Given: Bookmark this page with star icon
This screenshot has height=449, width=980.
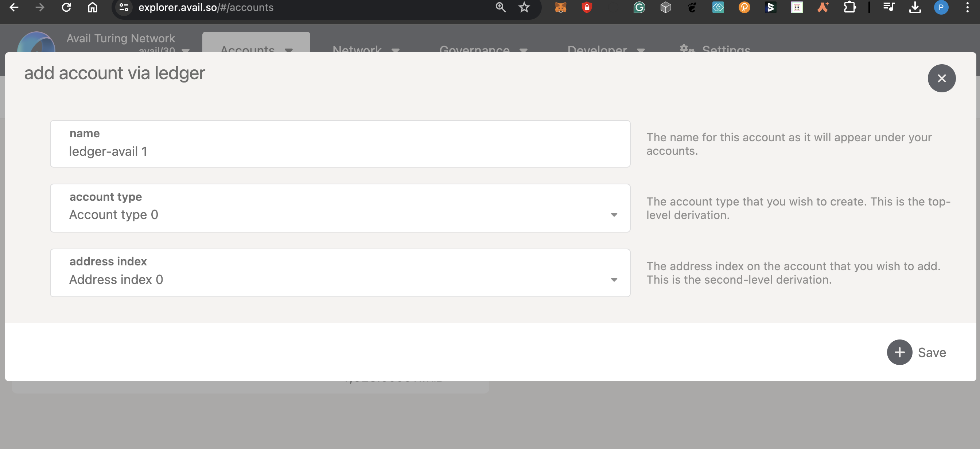Looking at the screenshot, I should point(524,7).
